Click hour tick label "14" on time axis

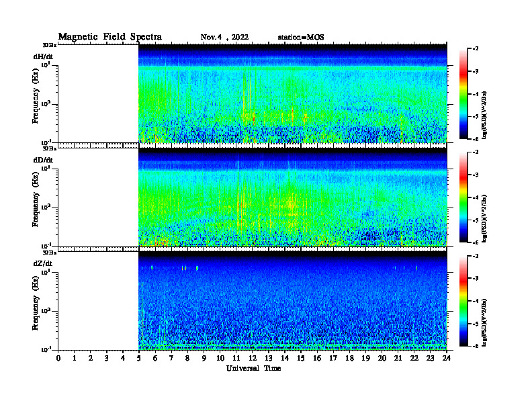pos(285,359)
